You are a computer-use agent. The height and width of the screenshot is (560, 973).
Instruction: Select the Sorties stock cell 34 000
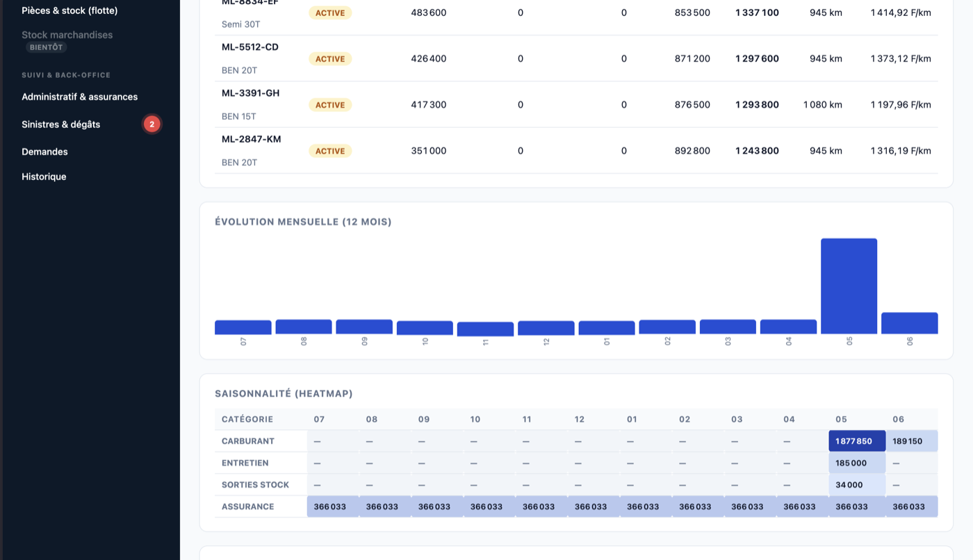tap(857, 485)
